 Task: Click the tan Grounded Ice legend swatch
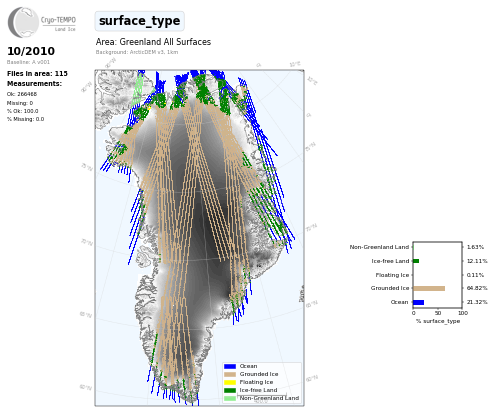point(230,374)
